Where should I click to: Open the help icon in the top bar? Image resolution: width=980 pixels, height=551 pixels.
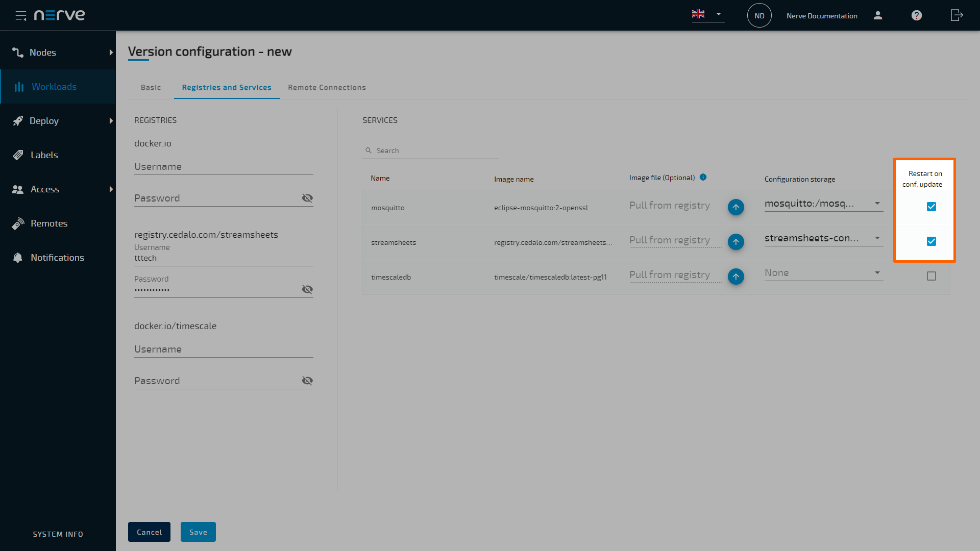(916, 15)
